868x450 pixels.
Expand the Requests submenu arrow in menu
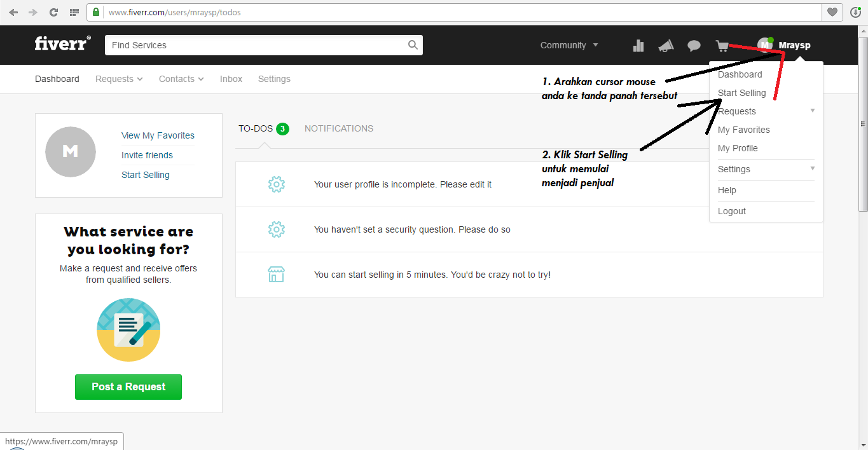tap(813, 111)
